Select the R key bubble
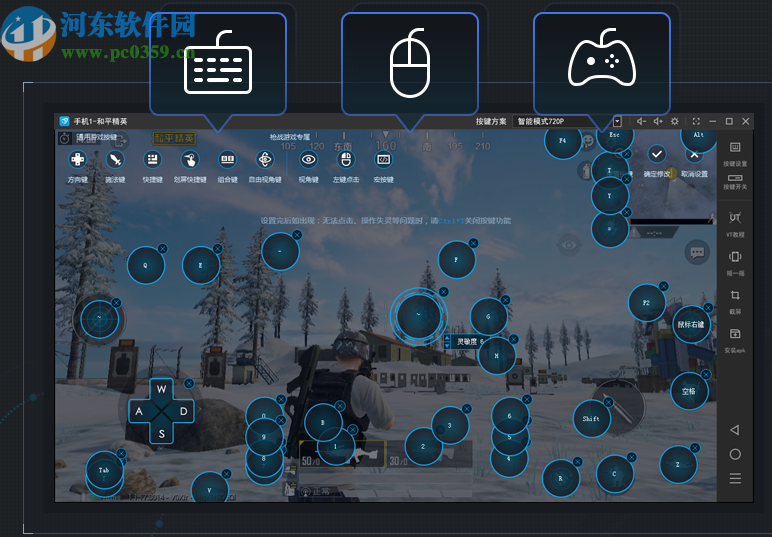The width and height of the screenshot is (772, 537). (x=561, y=478)
